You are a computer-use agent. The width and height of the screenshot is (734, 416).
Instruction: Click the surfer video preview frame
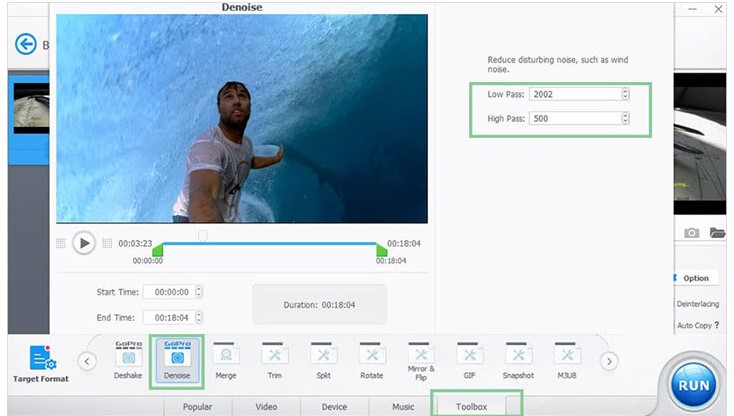tap(242, 118)
